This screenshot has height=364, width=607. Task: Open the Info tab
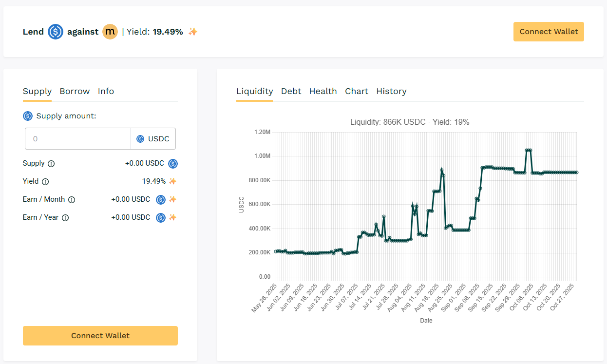(106, 91)
